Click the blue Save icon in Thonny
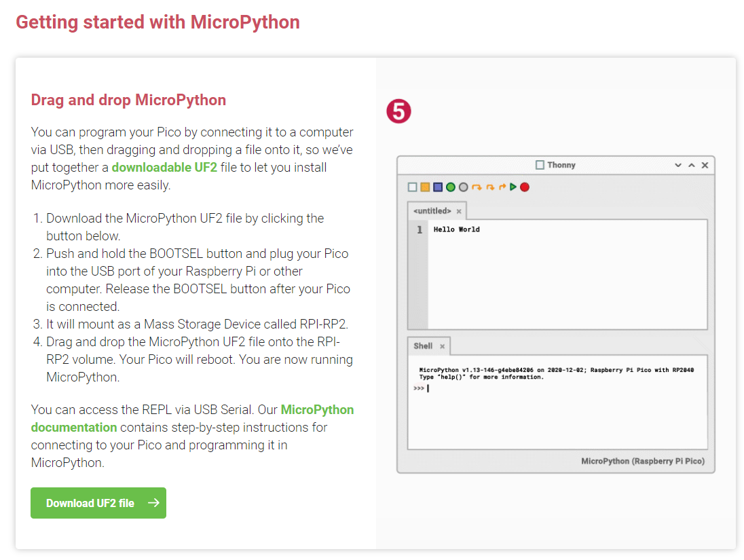This screenshot has width=744, height=560. pyautogui.click(x=438, y=187)
